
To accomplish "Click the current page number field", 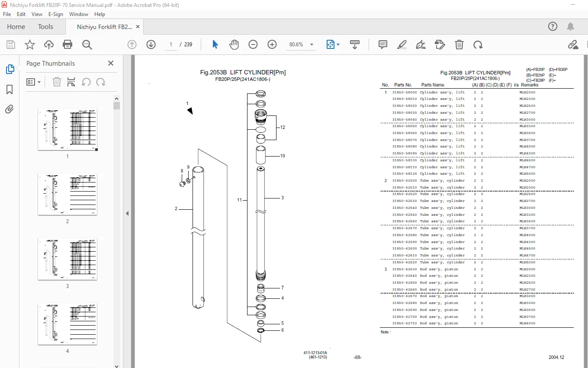I will 171,45.
